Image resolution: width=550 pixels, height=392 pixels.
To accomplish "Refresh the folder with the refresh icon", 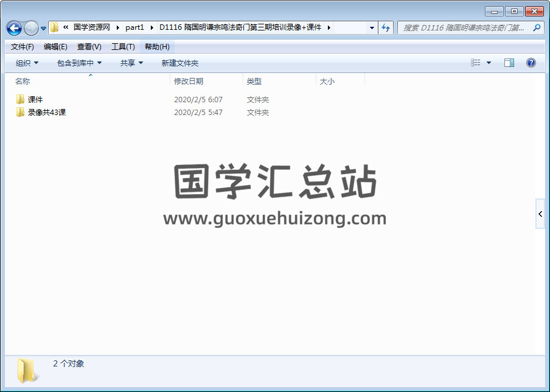I will pyautogui.click(x=386, y=27).
